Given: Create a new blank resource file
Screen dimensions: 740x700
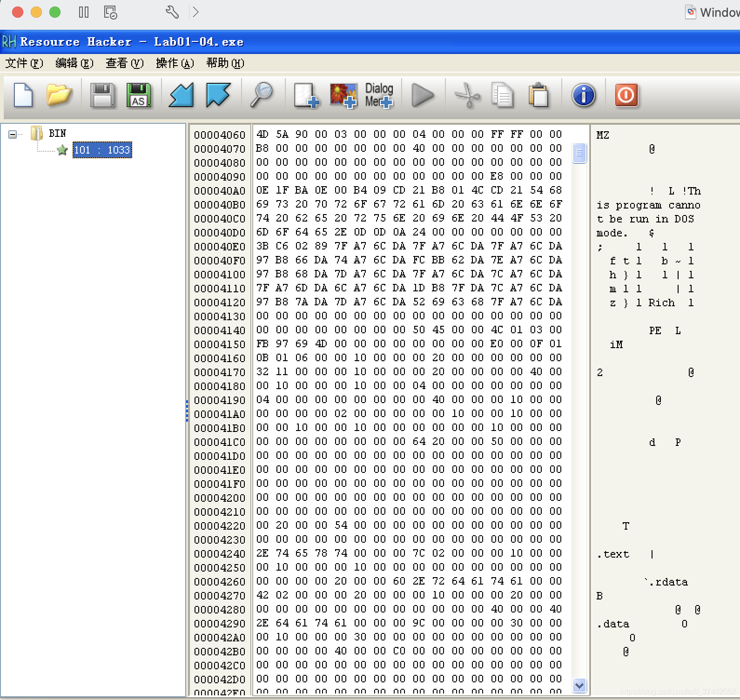Looking at the screenshot, I should [x=23, y=96].
